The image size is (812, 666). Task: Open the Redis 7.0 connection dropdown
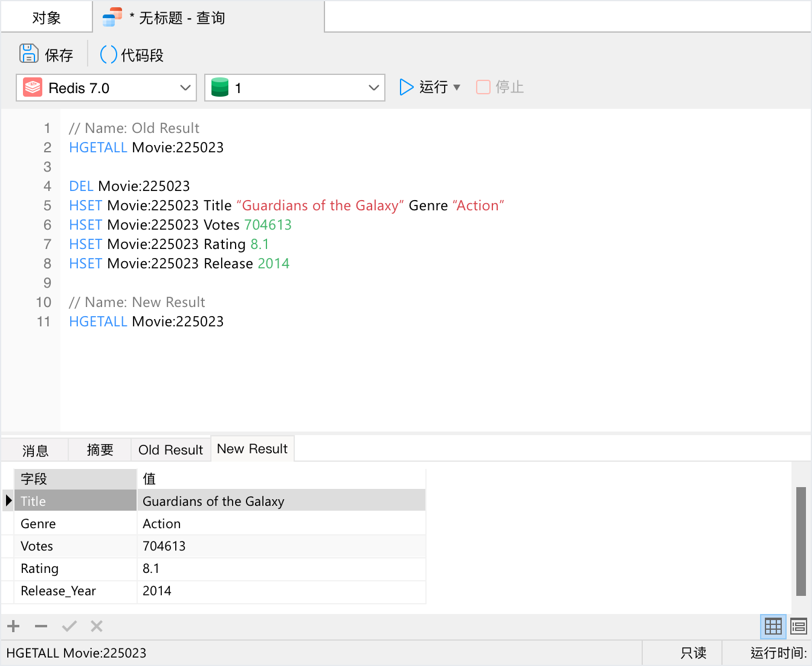[106, 88]
